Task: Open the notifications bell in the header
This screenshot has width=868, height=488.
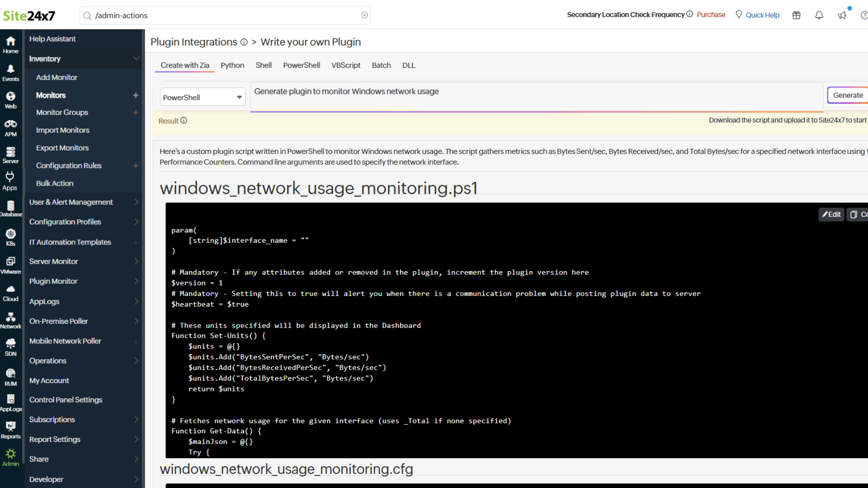Action: (x=819, y=15)
